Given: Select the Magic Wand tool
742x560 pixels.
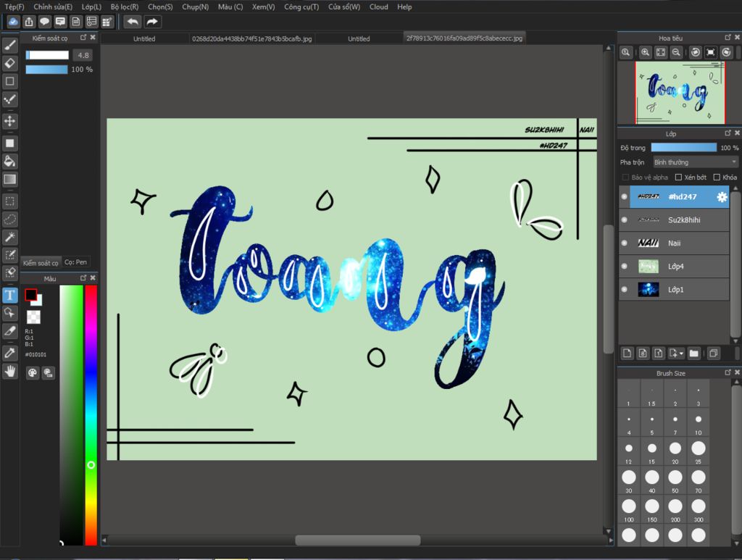Looking at the screenshot, I should pyautogui.click(x=10, y=237).
